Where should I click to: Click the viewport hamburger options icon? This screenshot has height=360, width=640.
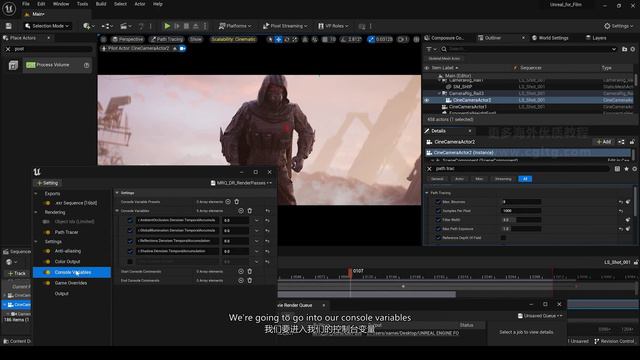(x=104, y=39)
